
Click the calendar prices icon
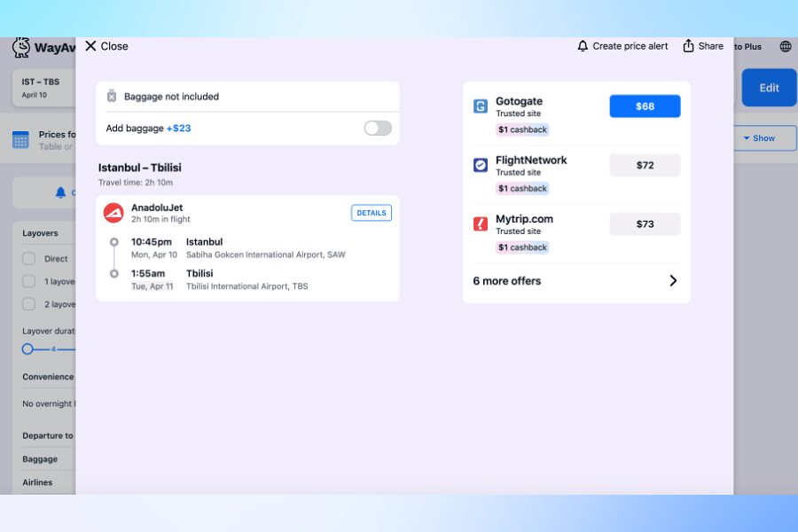coord(20,140)
